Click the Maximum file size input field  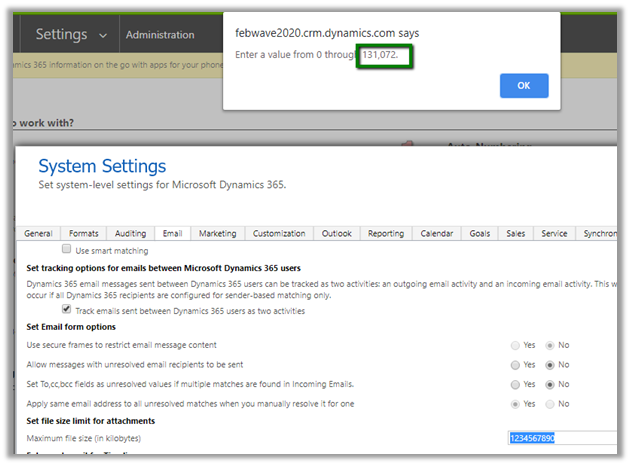(x=560, y=438)
